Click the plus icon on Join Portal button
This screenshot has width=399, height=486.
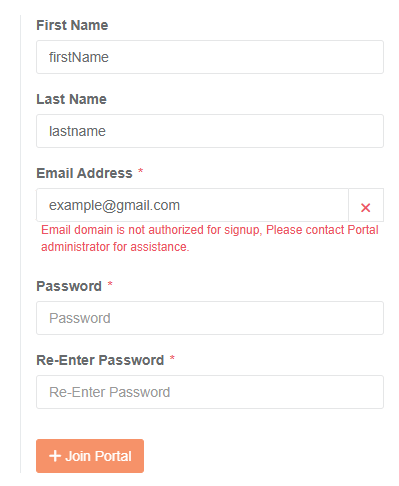(x=55, y=456)
